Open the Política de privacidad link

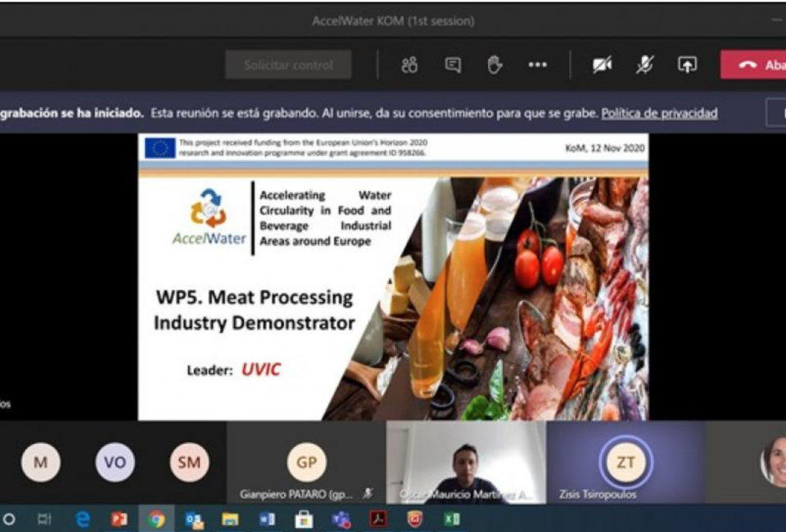tap(659, 113)
